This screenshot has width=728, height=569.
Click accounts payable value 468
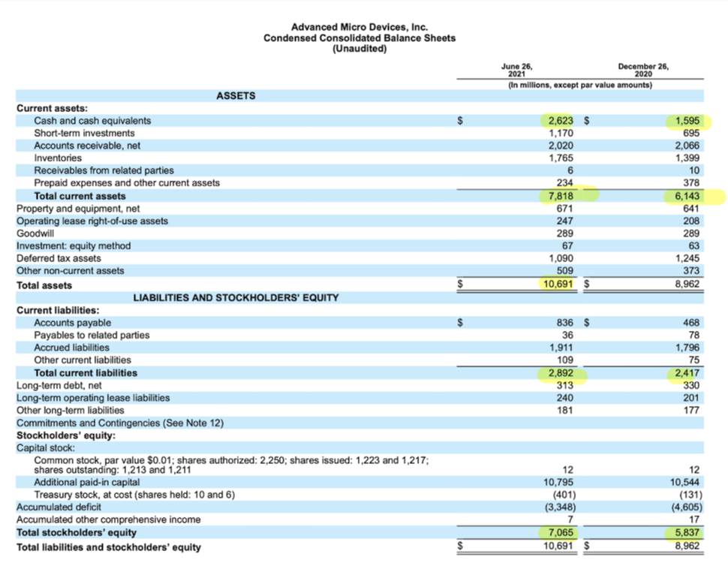[691, 323]
